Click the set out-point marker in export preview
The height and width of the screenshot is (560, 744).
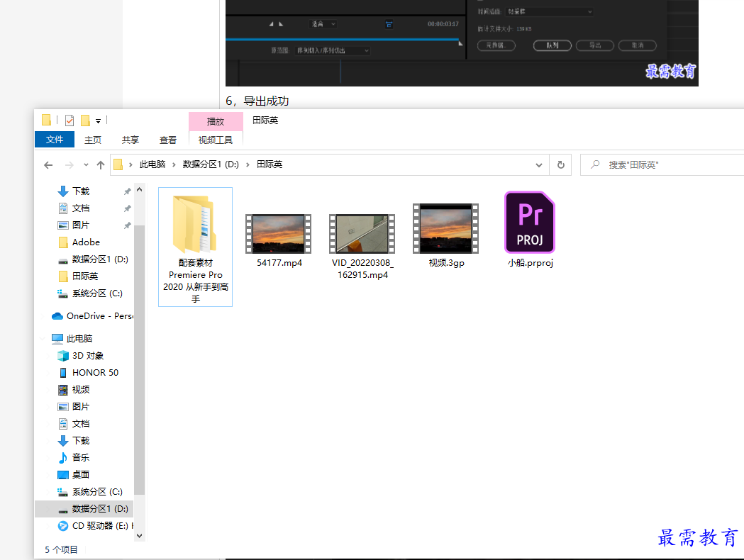281,23
